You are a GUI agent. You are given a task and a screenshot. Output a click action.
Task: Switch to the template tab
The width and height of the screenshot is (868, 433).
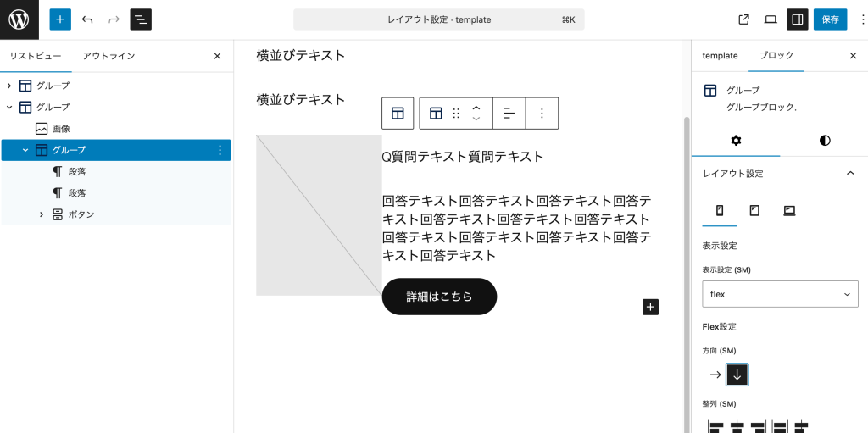tap(720, 55)
